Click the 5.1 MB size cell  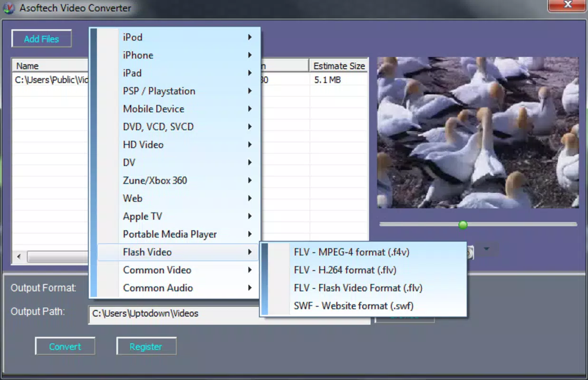pos(328,80)
